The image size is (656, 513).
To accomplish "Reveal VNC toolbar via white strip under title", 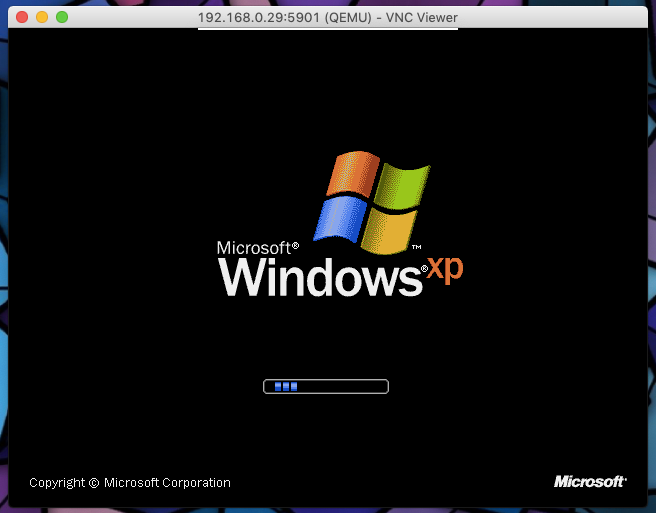I will [x=328, y=29].
